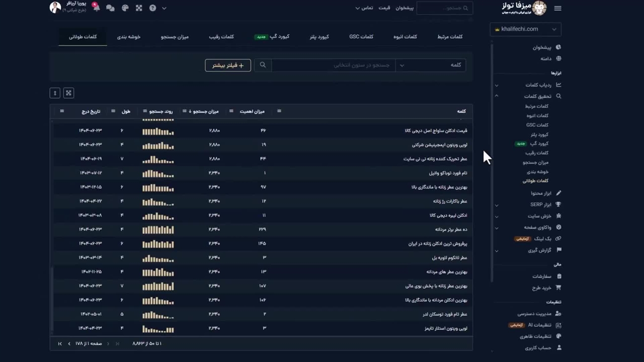Click the magnifier search button beside column filter

pyautogui.click(x=263, y=65)
